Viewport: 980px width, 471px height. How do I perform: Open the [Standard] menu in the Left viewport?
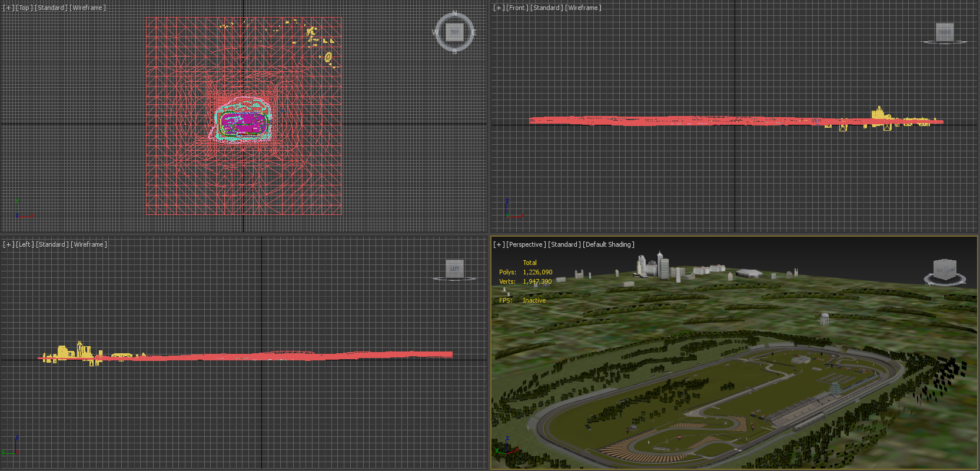pyautogui.click(x=52, y=244)
